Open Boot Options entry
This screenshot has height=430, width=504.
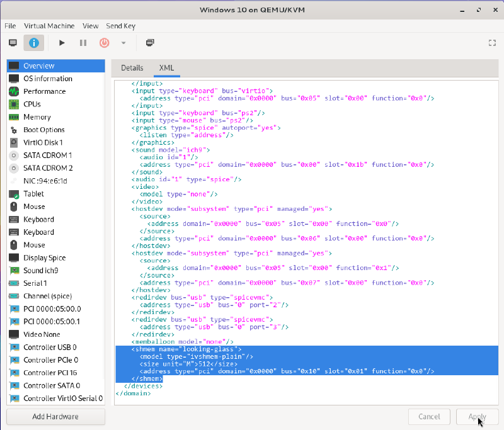[56, 130]
